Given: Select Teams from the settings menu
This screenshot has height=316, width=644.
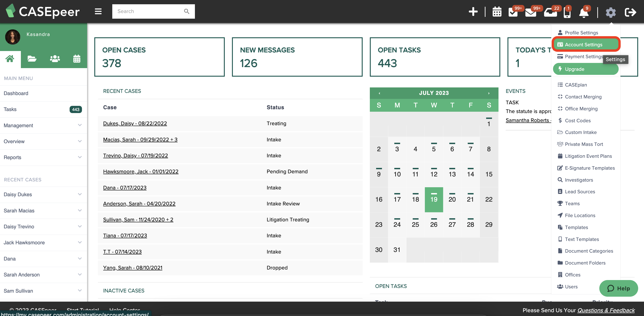Looking at the screenshot, I should pos(572,203).
